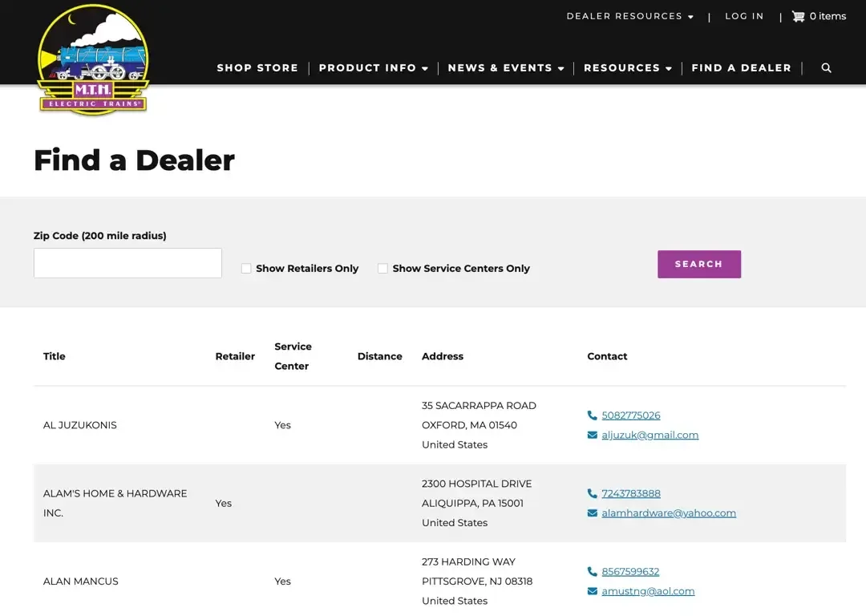Expand the News & Events menu
The width and height of the screenshot is (866, 616).
506,68
